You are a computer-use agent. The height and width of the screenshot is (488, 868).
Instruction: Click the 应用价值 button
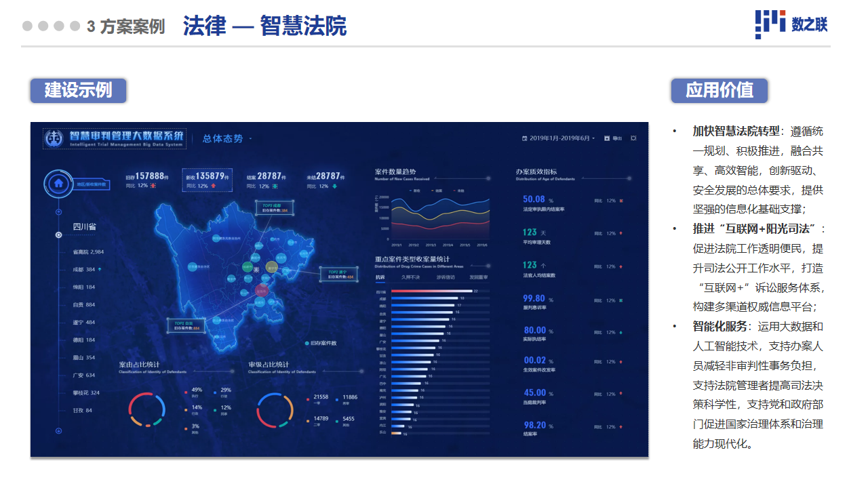pos(719,90)
